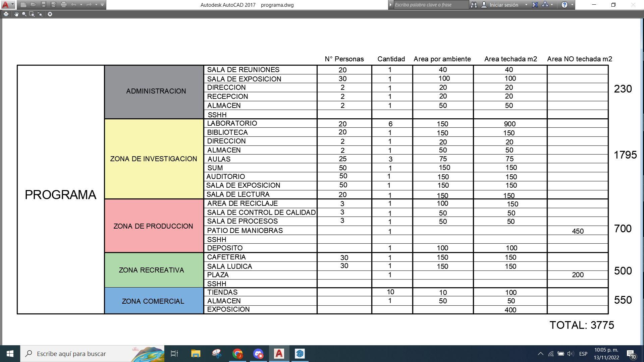Expand the Iniciar sesión dropdown arrow
The height and width of the screenshot is (362, 644).
[x=526, y=5]
